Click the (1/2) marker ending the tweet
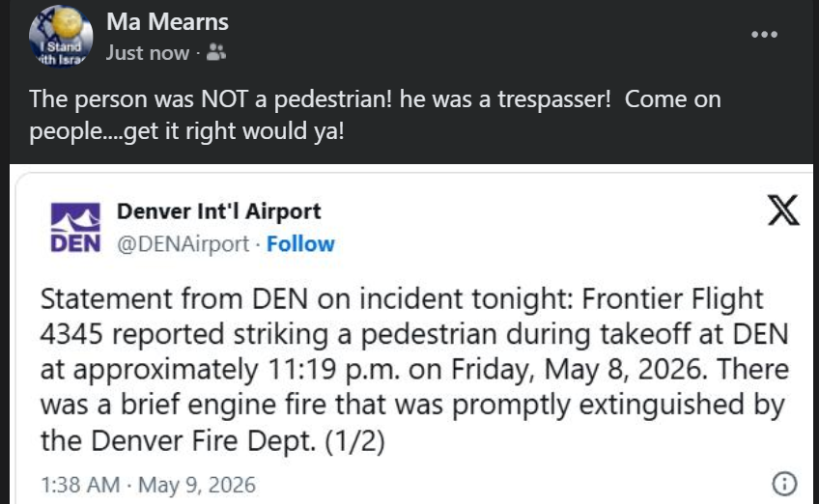This screenshot has width=819, height=504. [354, 441]
